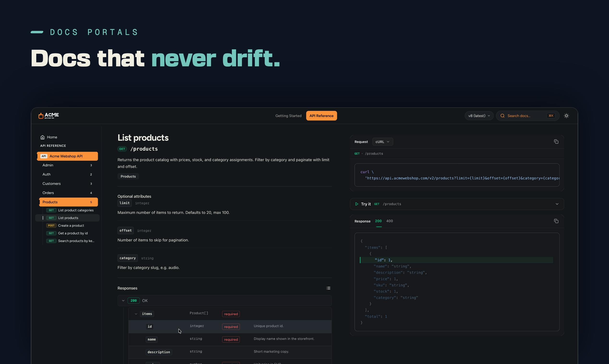Click the API badge beside Acme Webshop API
The image size is (609, 364).
tap(44, 156)
